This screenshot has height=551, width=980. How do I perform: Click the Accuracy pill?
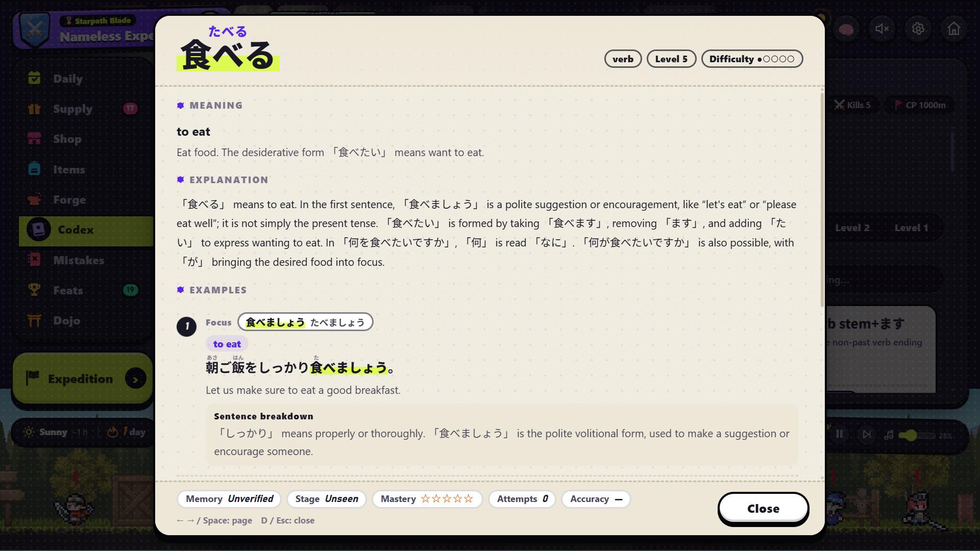(x=596, y=498)
